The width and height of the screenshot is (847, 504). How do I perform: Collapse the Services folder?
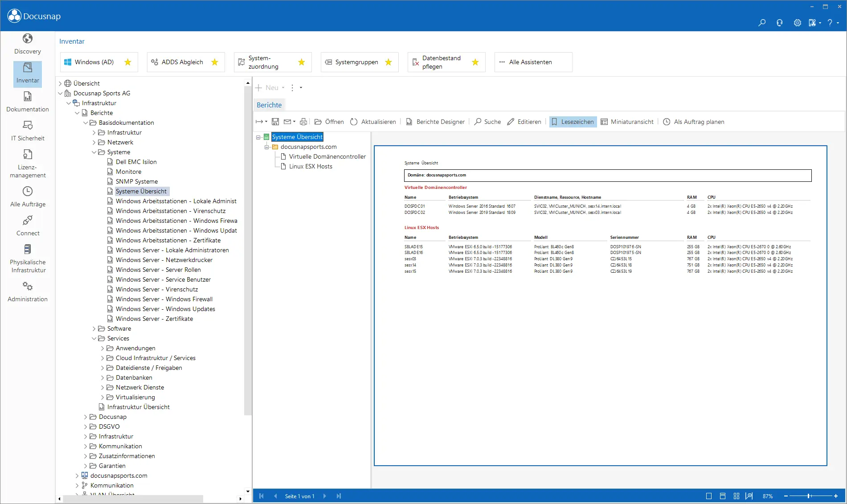coord(94,338)
